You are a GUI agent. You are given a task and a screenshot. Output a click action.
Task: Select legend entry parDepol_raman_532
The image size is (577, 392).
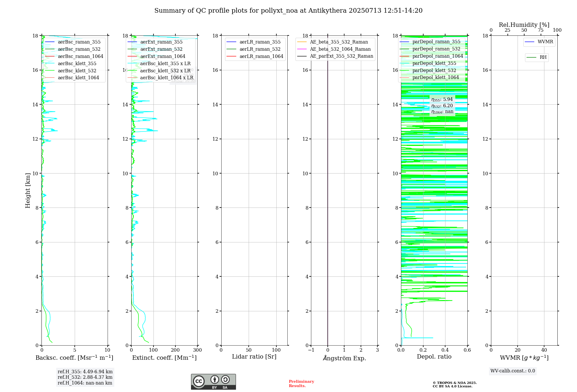[430, 49]
